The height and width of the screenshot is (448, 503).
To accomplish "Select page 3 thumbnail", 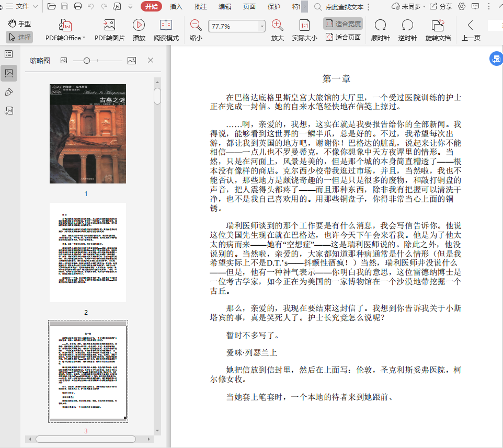I will click(x=88, y=371).
